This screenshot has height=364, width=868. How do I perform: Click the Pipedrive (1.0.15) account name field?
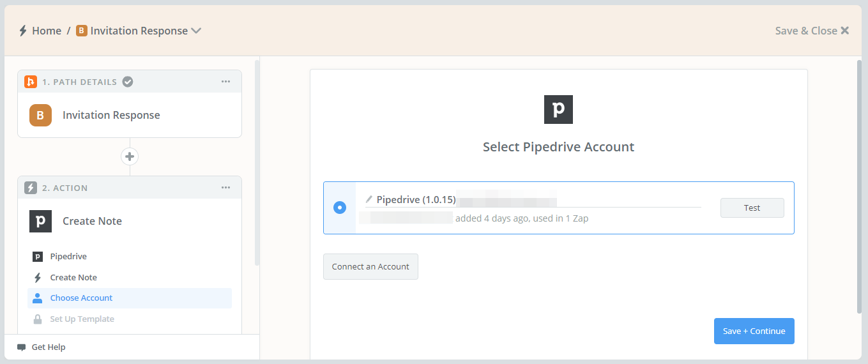pos(533,200)
